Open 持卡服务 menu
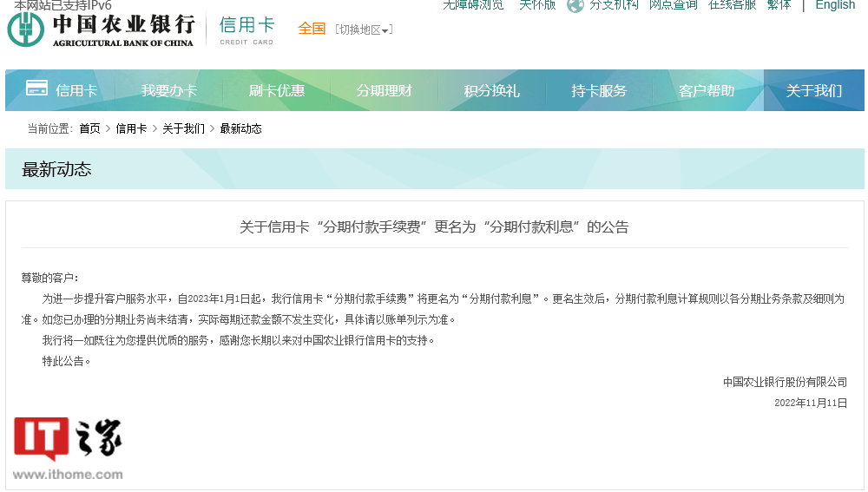 click(599, 90)
